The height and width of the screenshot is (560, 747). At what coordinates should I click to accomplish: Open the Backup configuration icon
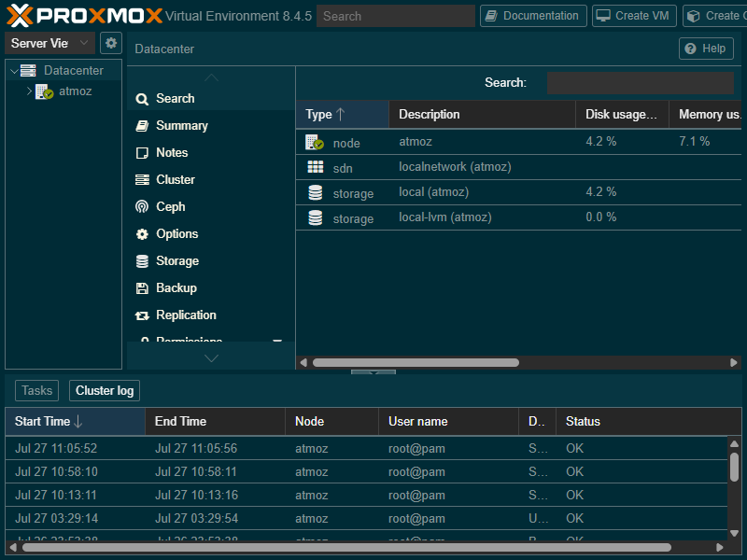pos(142,287)
